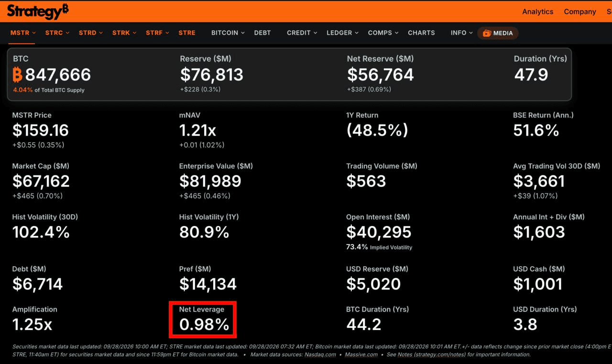Viewport: 612px width, 364px height.
Task: Switch to the STRE tab
Action: click(187, 33)
